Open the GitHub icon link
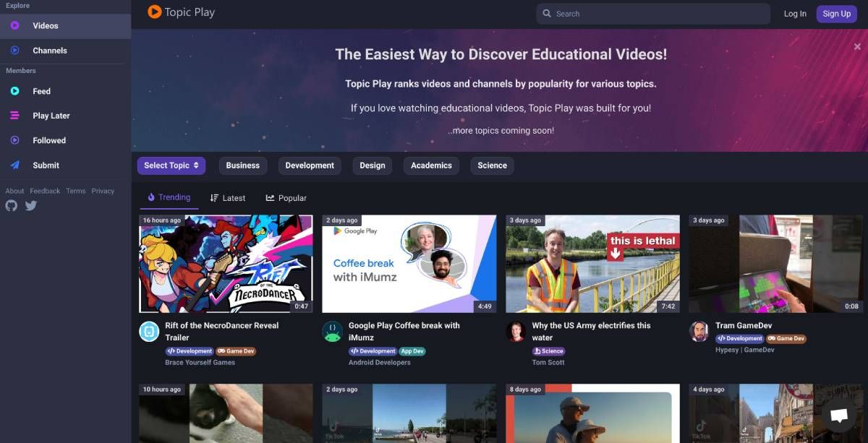The width and height of the screenshot is (868, 443). 11,205
